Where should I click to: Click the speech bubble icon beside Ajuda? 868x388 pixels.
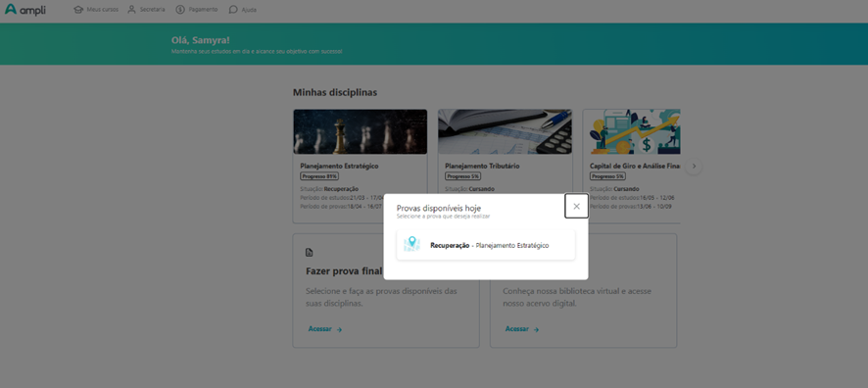(x=233, y=10)
